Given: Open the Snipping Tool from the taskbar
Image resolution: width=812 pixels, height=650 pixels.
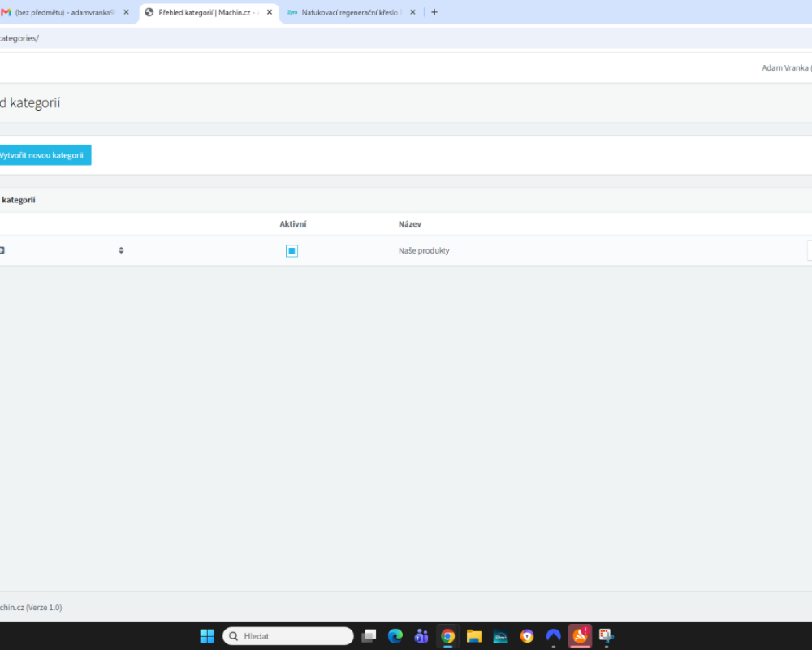Looking at the screenshot, I should 607,636.
